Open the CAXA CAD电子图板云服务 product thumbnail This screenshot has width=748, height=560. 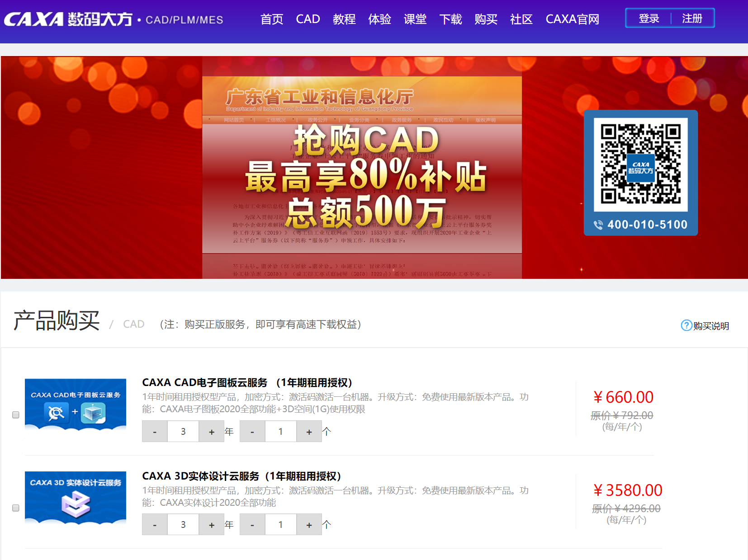coord(76,405)
